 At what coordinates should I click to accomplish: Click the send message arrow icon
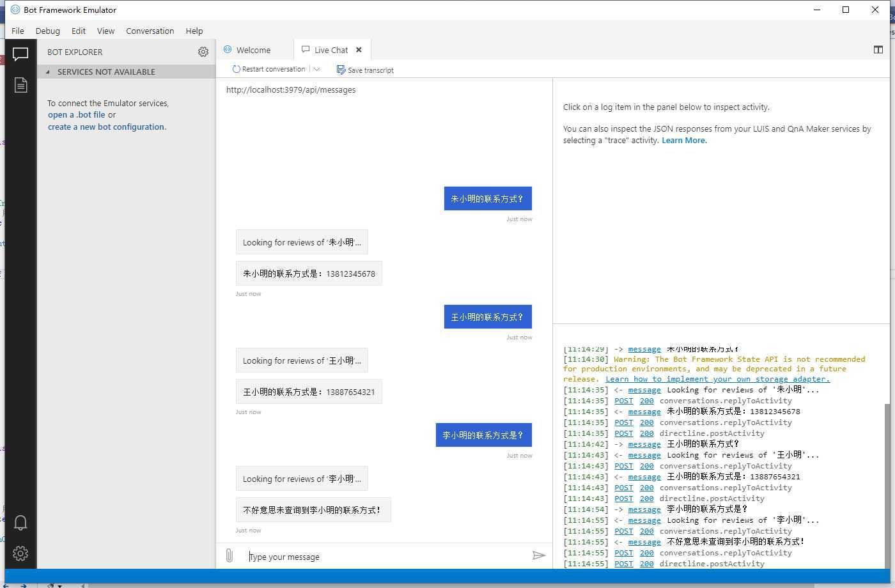coord(539,555)
